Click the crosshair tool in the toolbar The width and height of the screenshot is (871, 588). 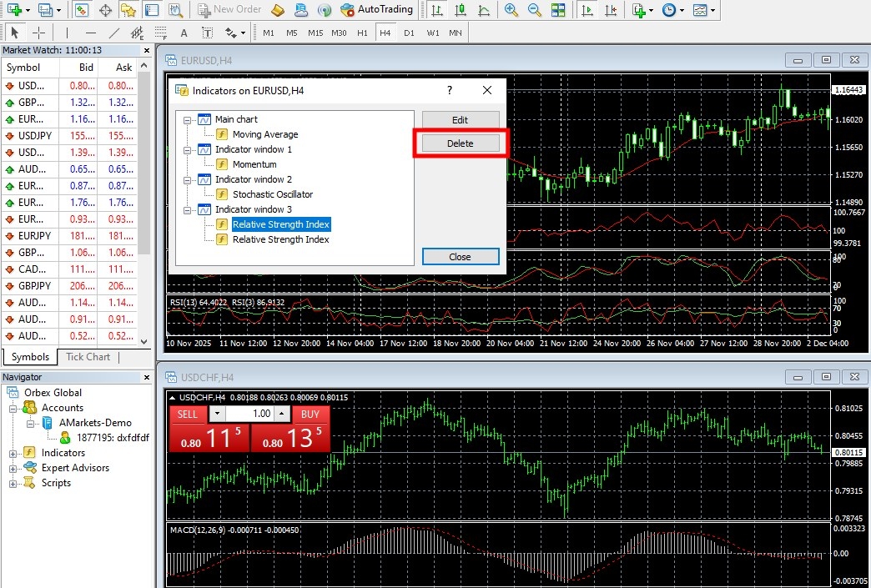point(38,33)
